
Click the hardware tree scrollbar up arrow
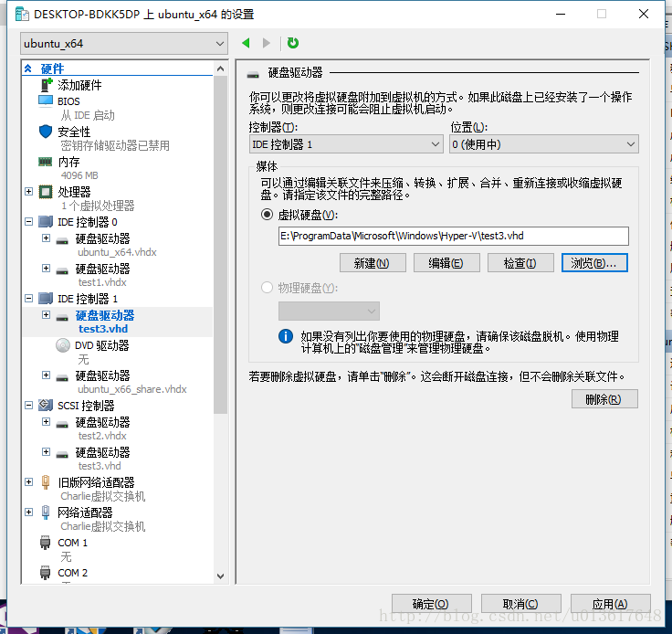point(220,69)
